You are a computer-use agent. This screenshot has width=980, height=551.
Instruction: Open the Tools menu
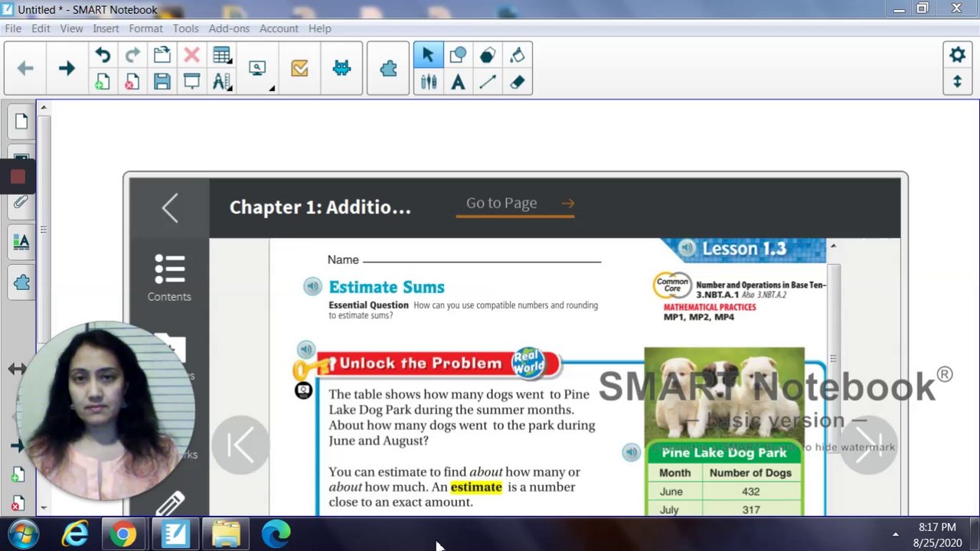185,28
